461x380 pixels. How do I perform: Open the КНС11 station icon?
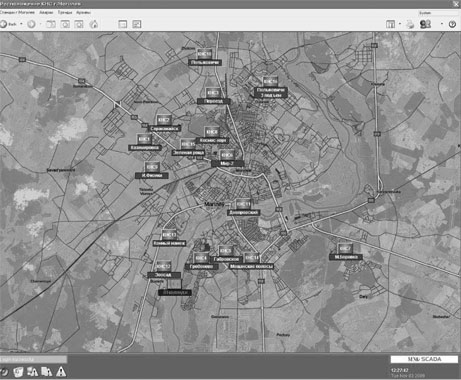pyautogui.click(x=243, y=204)
